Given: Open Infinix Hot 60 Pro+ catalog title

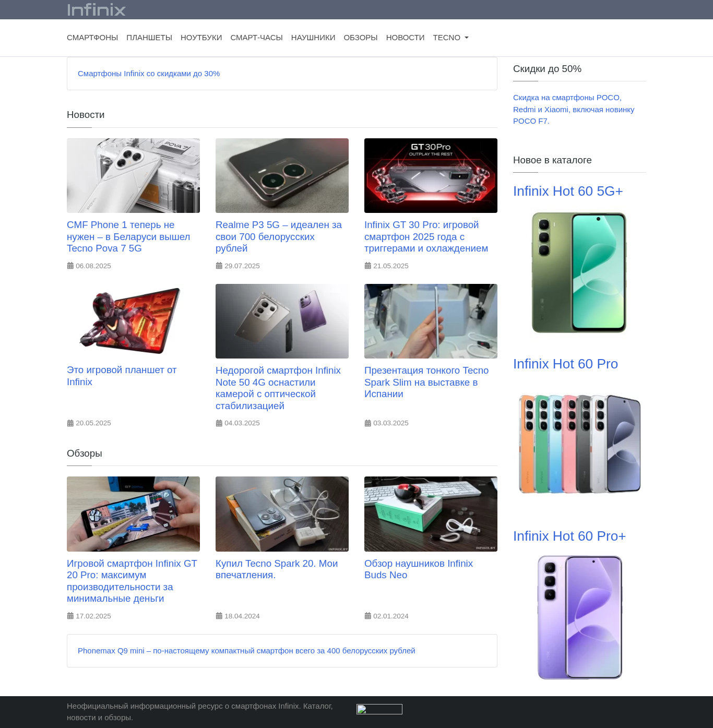Looking at the screenshot, I should point(569,536).
